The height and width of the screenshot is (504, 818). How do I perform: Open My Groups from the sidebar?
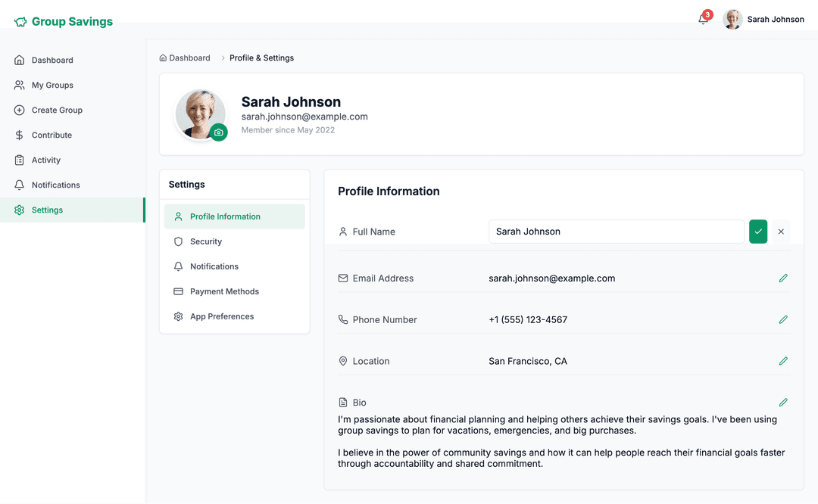point(54,85)
